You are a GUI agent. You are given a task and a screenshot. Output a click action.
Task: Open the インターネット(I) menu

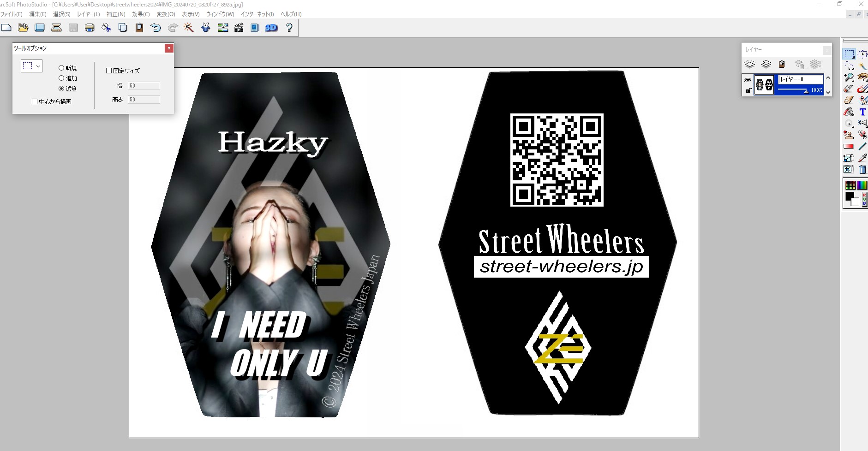pyautogui.click(x=257, y=14)
